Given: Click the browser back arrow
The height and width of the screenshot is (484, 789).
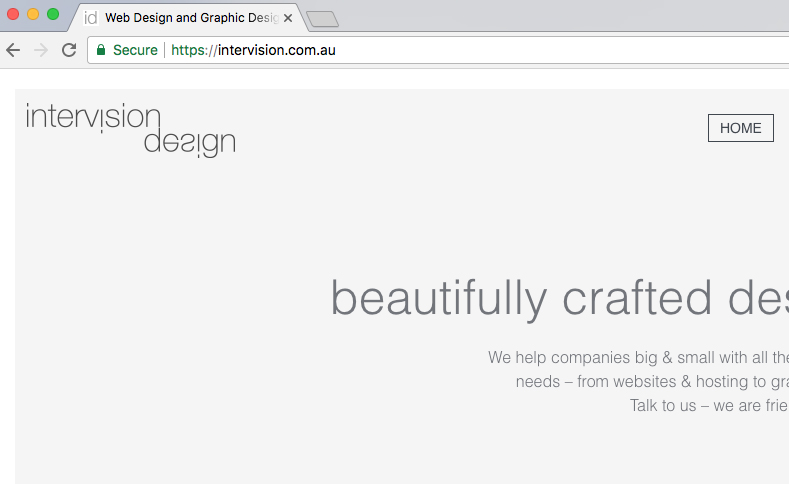Looking at the screenshot, I should point(14,50).
